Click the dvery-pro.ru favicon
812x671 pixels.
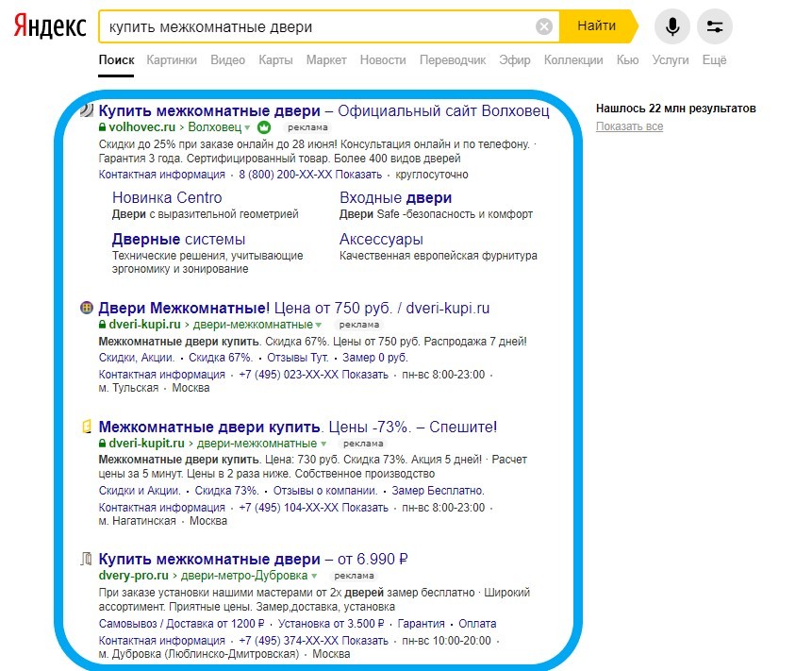87,559
